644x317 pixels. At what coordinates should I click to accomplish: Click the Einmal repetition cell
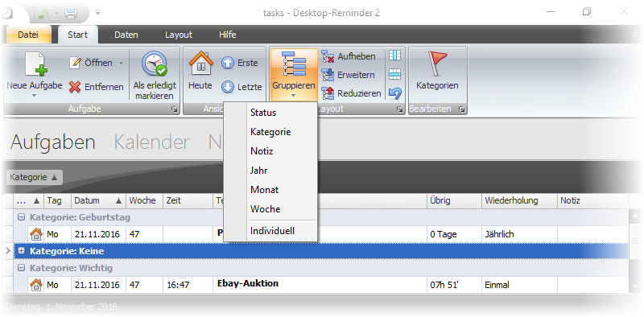tap(519, 285)
